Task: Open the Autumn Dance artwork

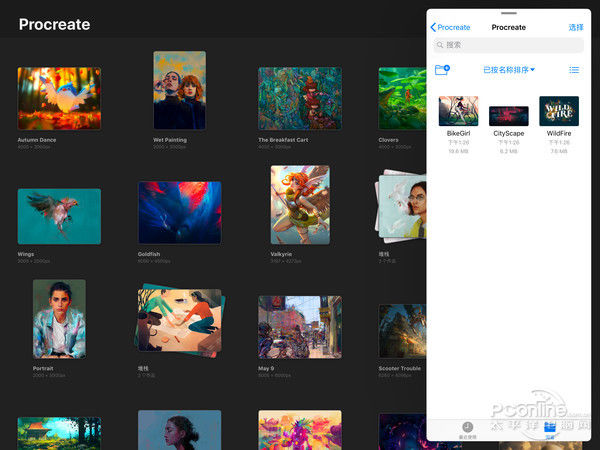Action: (59, 98)
